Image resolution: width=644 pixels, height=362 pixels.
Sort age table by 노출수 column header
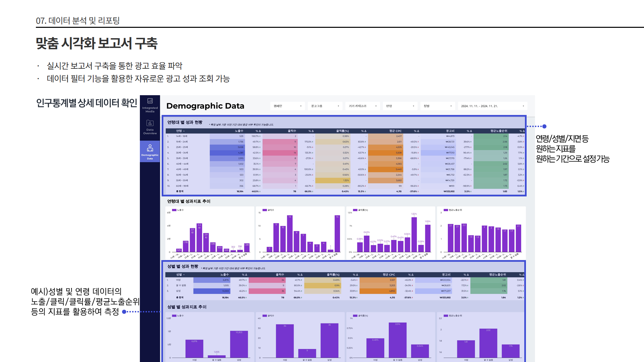(x=239, y=131)
